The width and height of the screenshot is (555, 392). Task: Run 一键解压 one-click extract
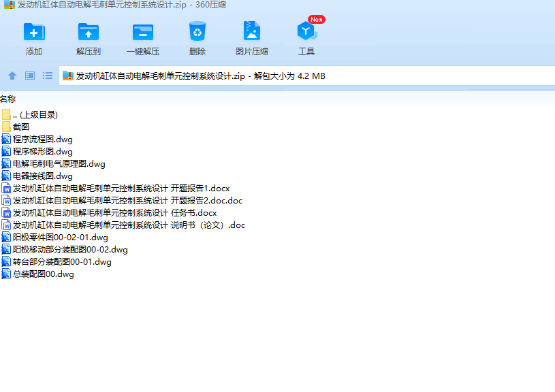(143, 32)
